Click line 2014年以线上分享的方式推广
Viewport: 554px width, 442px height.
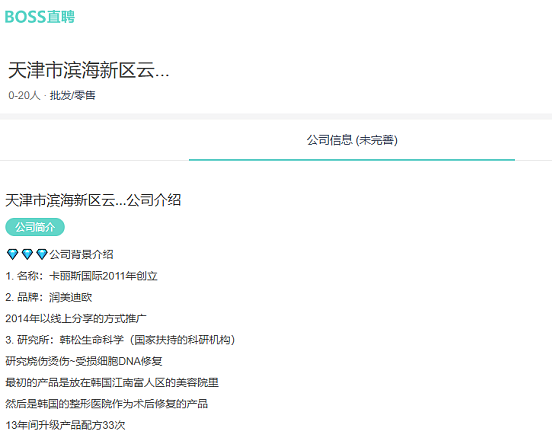(x=76, y=319)
